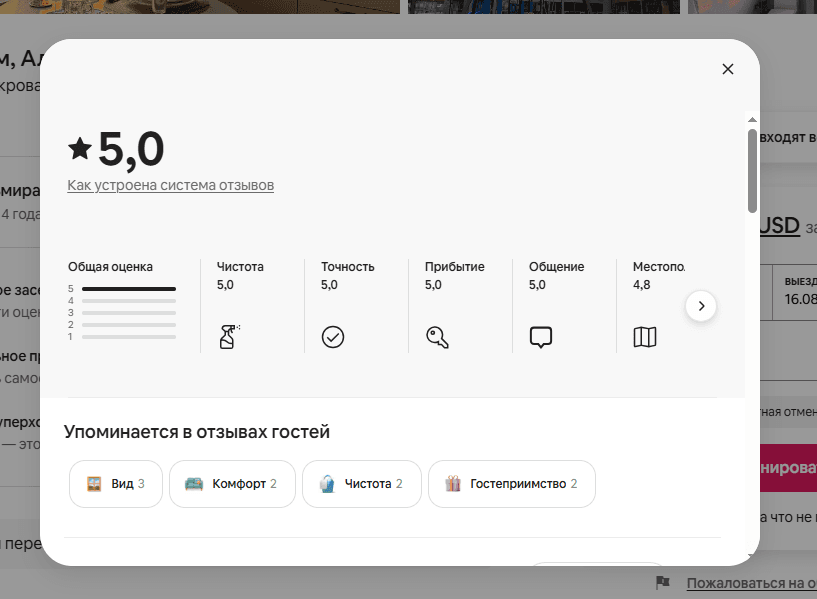817x599 pixels.
Task: Click the report flag icon
Action: tap(662, 582)
